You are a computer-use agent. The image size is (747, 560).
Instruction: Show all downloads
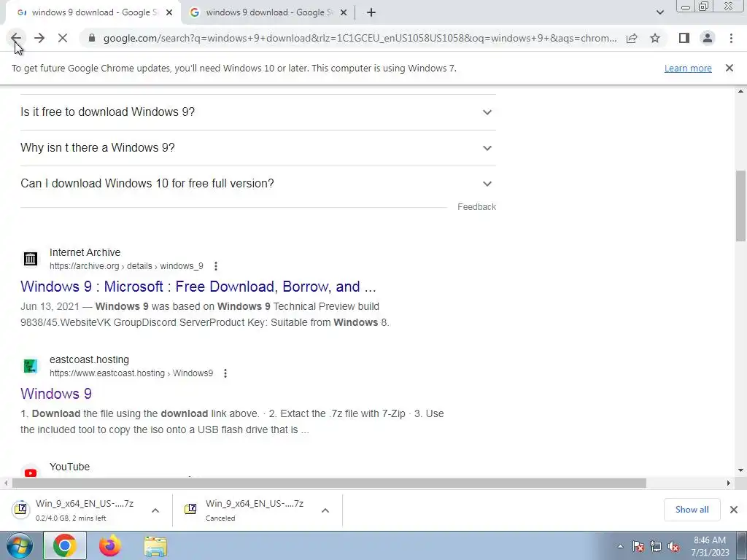pyautogui.click(x=692, y=510)
